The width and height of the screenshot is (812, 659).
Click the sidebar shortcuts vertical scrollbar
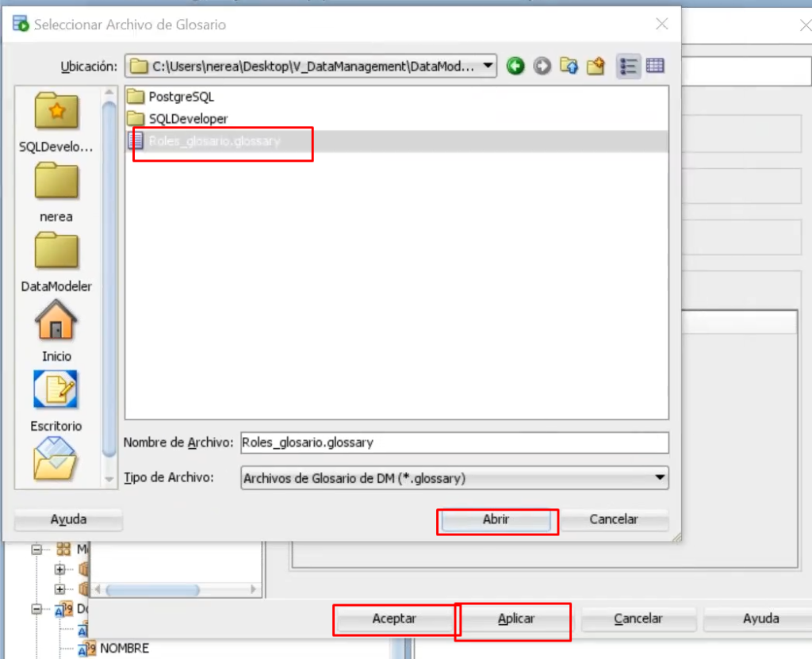coord(110,278)
